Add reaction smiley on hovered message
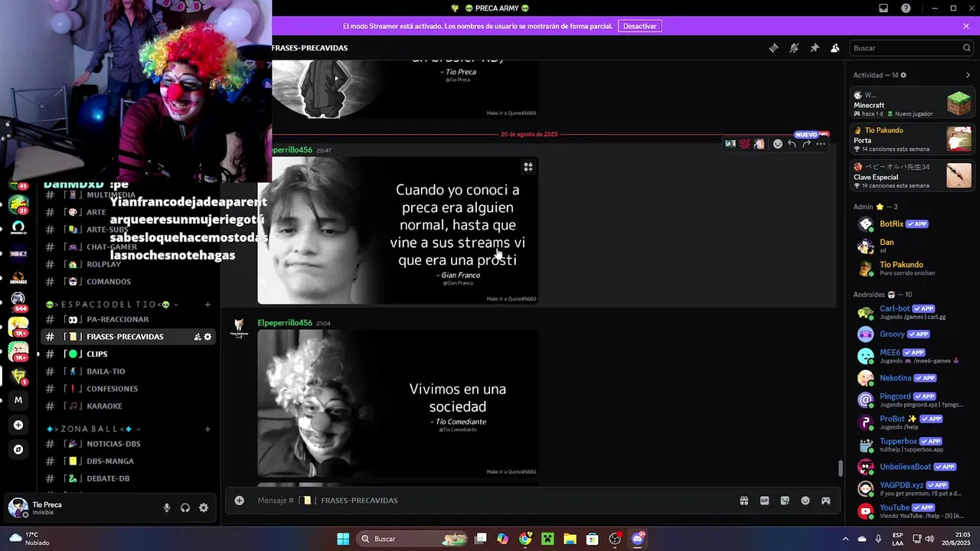980x551 pixels. click(x=778, y=144)
